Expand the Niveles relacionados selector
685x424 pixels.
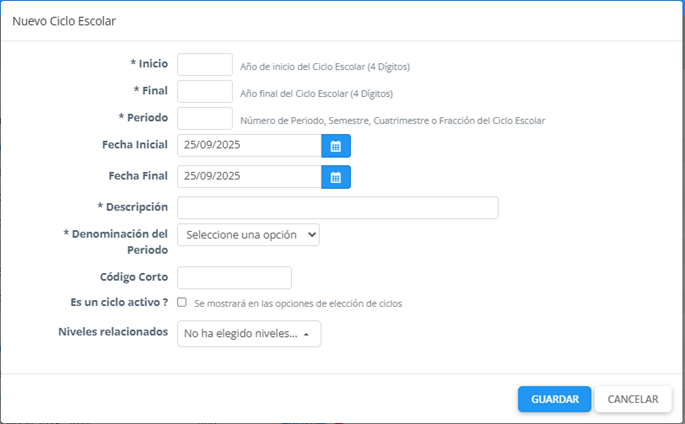(x=249, y=334)
